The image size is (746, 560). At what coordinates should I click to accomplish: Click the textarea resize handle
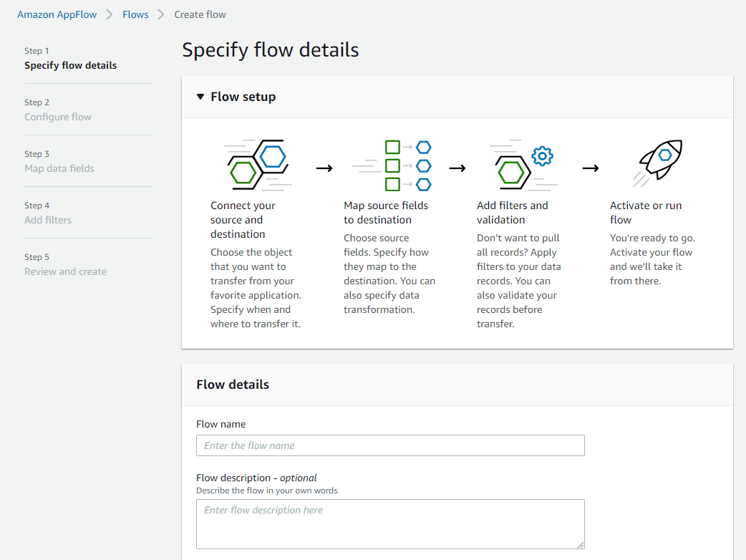point(581,545)
